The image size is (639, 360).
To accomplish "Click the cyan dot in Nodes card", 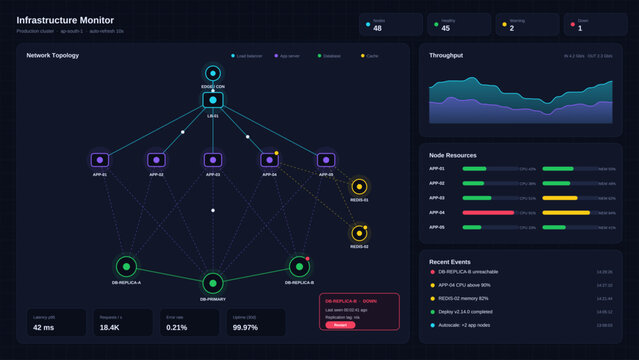I will click(x=368, y=24).
